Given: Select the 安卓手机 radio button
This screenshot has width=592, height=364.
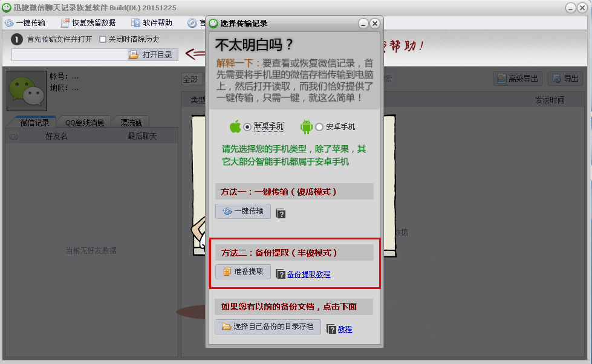Looking at the screenshot, I should (319, 127).
